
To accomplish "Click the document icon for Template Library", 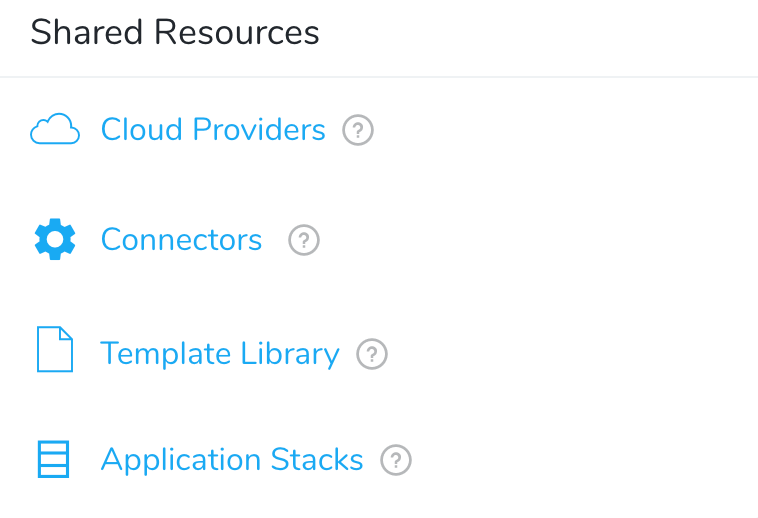I will coord(55,349).
